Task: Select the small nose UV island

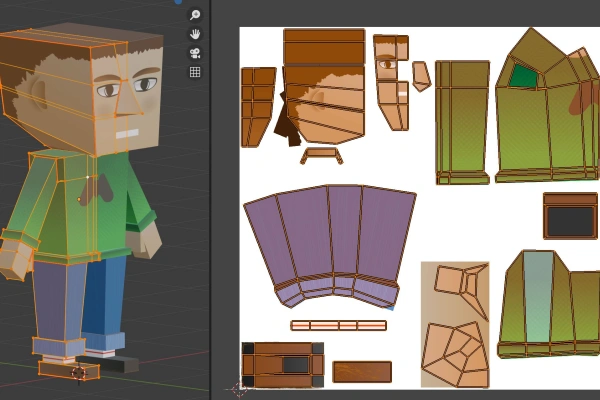Action: [421, 76]
